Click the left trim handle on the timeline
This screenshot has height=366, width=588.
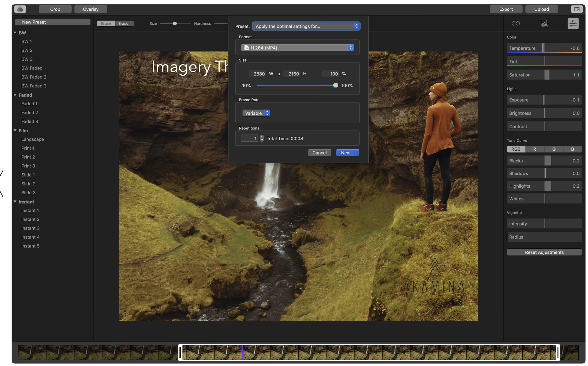pyautogui.click(x=180, y=353)
